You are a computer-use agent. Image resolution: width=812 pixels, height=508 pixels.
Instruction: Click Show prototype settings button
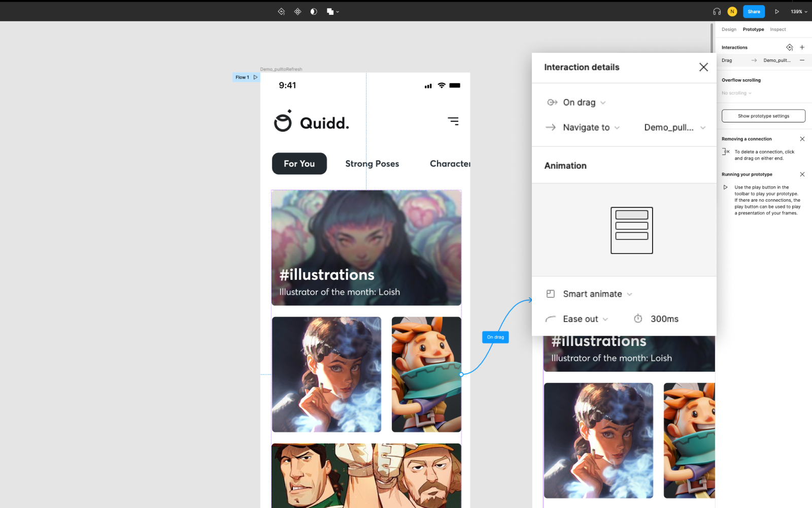pos(763,116)
